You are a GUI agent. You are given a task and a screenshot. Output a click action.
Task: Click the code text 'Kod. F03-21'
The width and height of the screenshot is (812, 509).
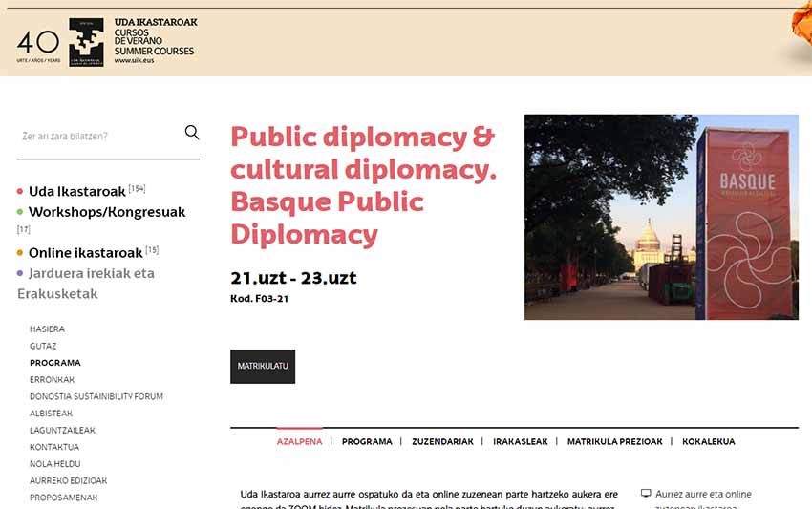point(260,299)
